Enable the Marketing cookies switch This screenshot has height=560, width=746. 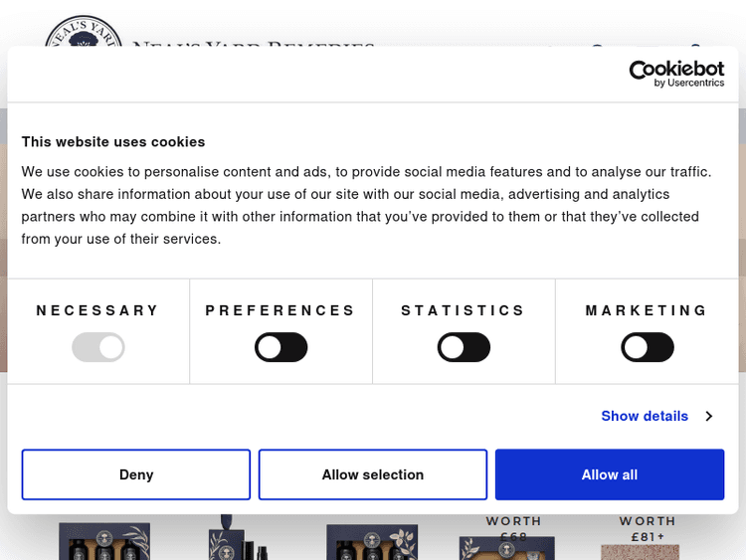(x=648, y=347)
